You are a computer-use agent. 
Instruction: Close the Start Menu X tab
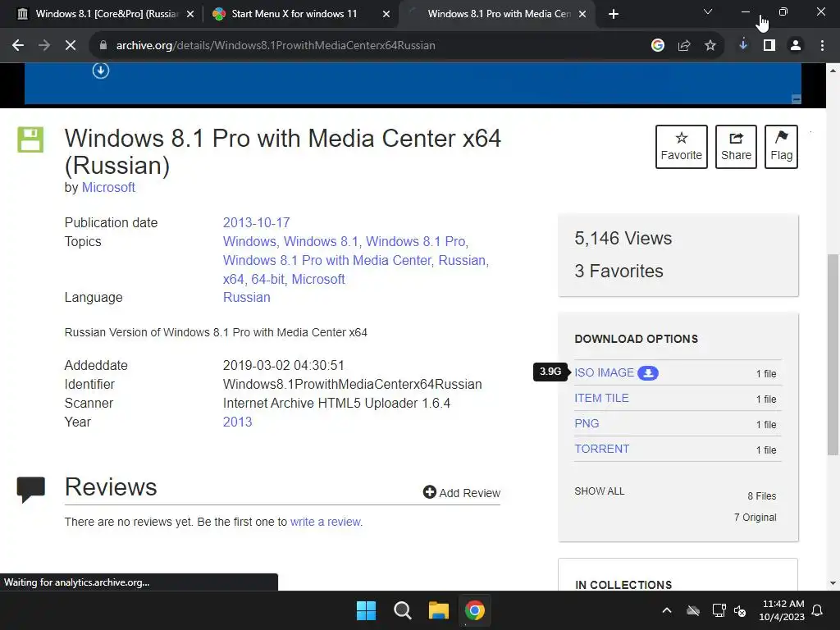(386, 14)
